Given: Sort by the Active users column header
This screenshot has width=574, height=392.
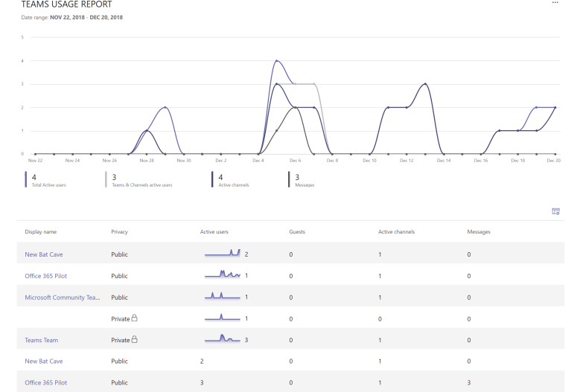Looking at the screenshot, I should pyautogui.click(x=216, y=232).
